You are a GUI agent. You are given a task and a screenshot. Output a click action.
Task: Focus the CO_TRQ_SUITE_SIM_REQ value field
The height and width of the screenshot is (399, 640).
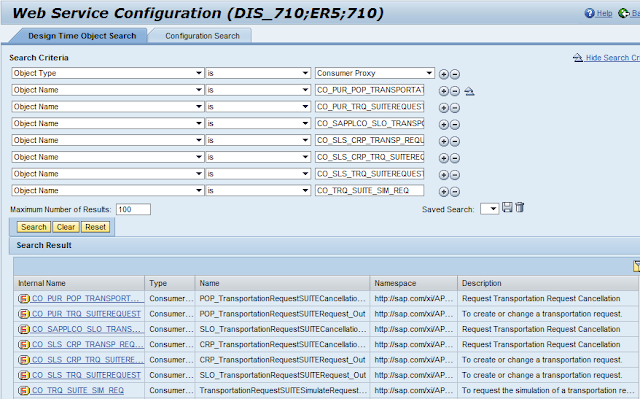(x=369, y=191)
